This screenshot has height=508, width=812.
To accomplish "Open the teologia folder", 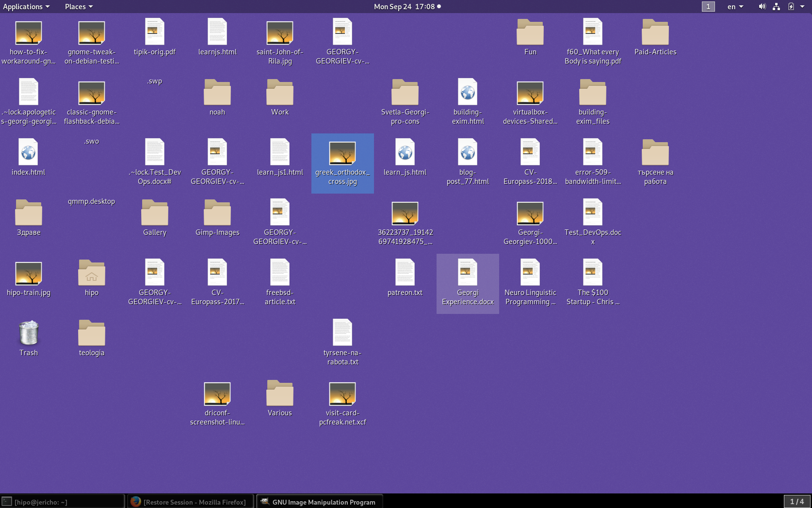I will coord(91,332).
